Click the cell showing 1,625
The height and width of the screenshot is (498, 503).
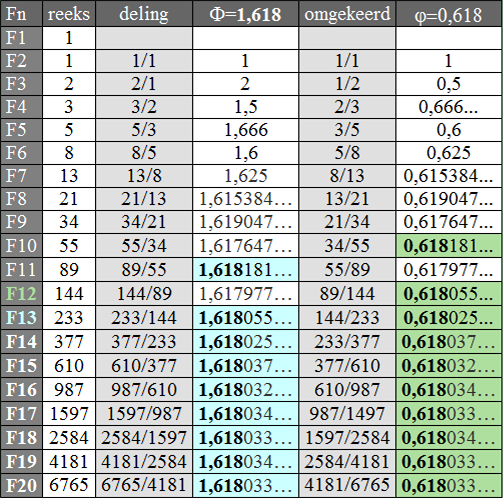tap(245, 176)
